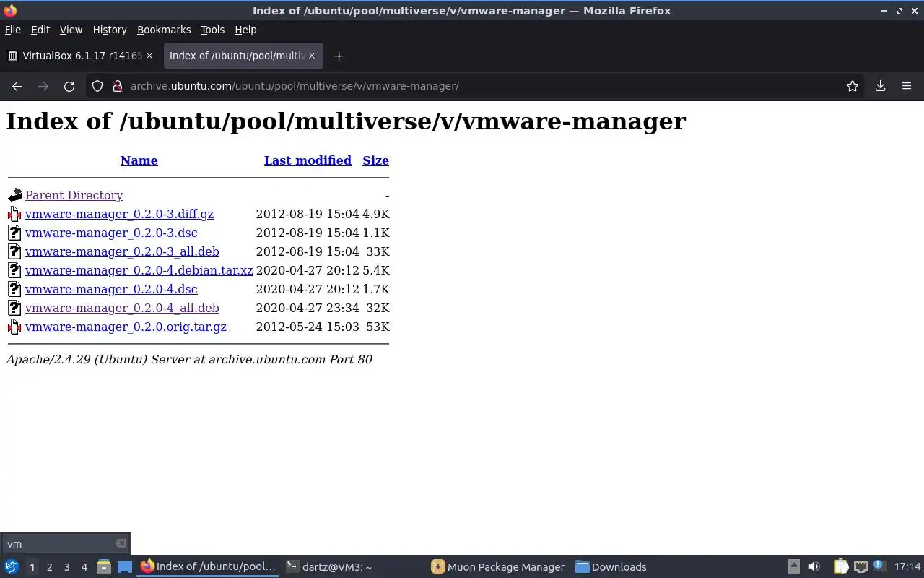The image size is (924, 578).
Task: Open the volume control in tray
Action: click(814, 567)
